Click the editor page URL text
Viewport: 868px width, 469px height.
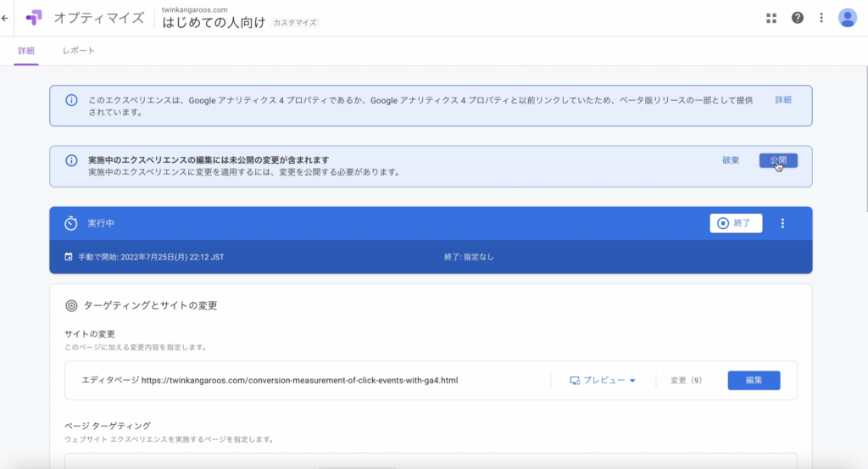coord(299,381)
